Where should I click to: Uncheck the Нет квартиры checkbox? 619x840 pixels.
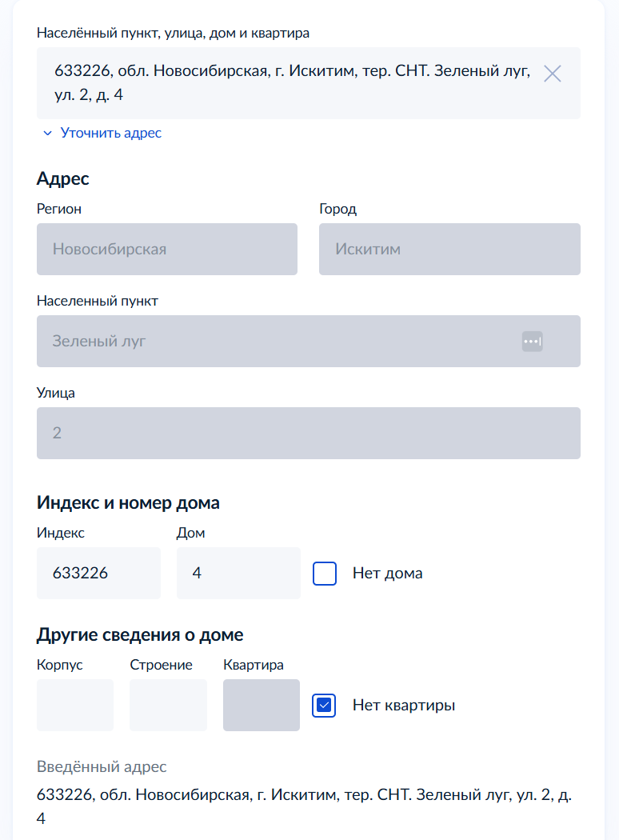coord(325,706)
